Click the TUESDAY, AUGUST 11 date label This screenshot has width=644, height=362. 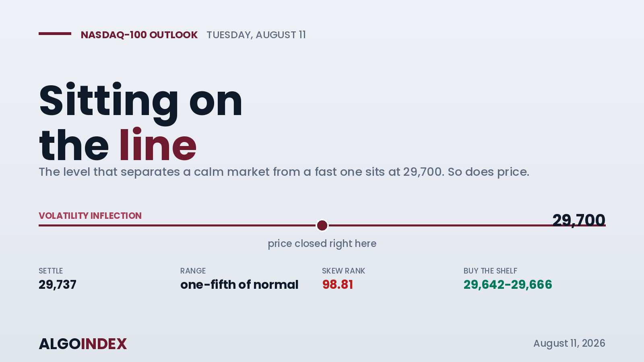point(256,35)
